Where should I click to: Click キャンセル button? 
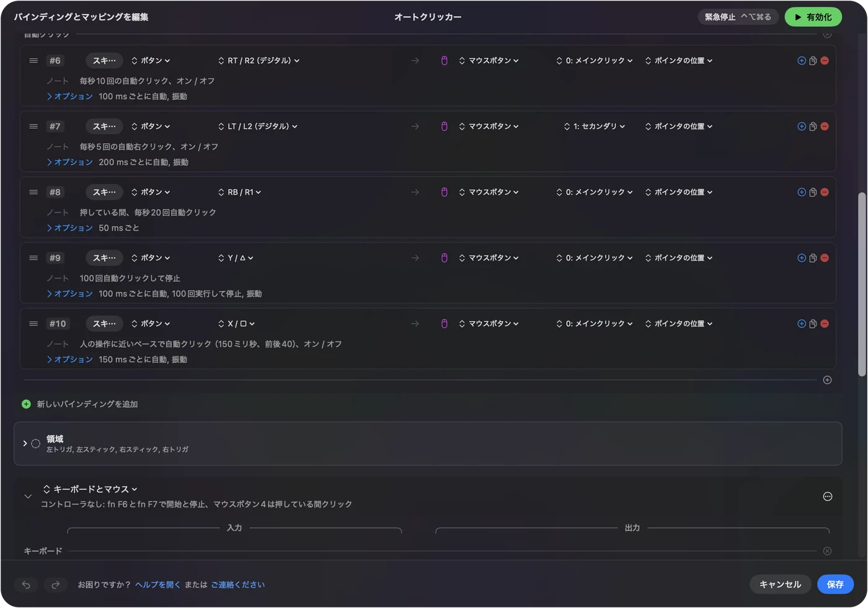click(x=781, y=584)
